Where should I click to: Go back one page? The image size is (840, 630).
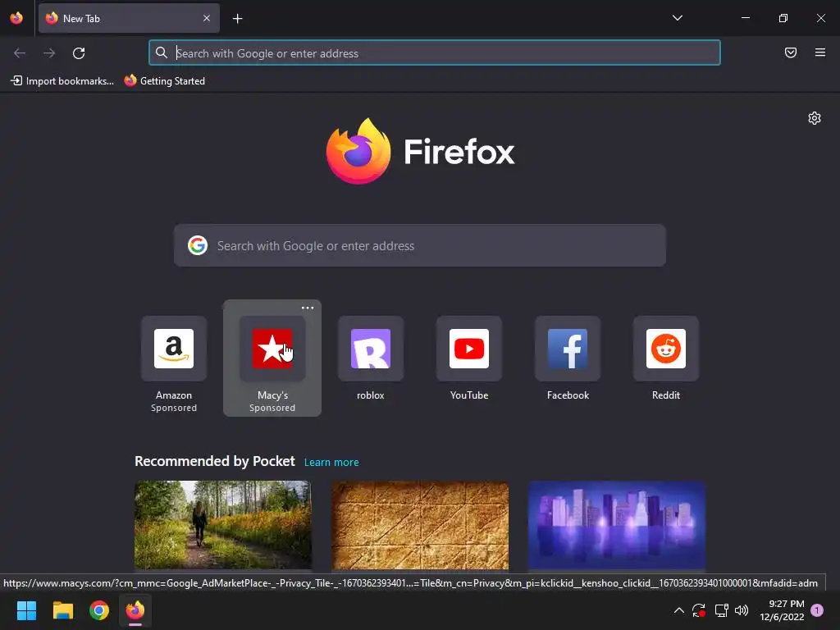20,52
